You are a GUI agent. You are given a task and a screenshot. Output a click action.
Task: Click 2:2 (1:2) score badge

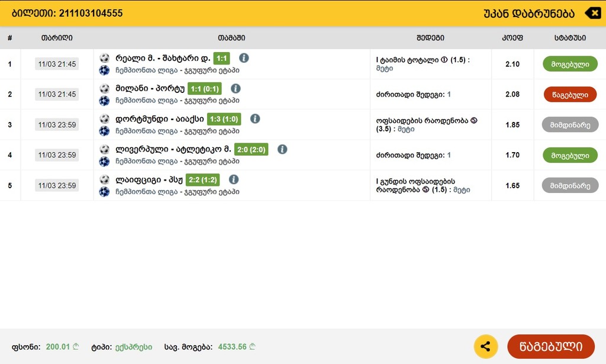click(203, 180)
